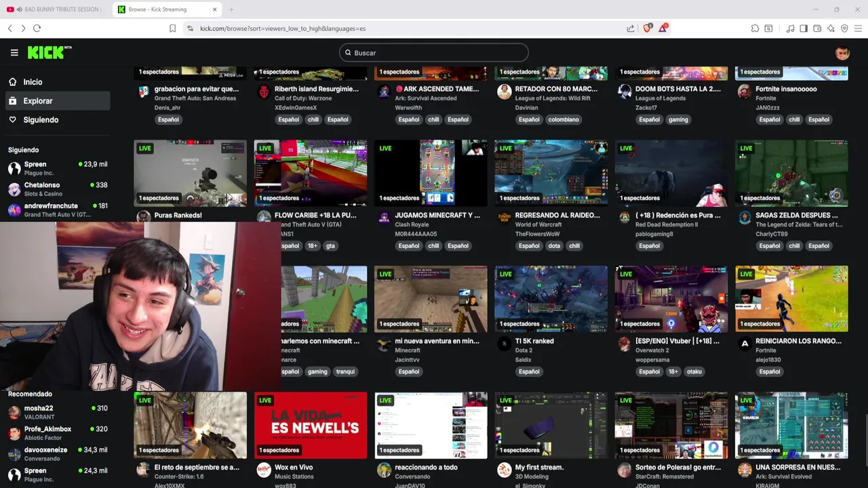Viewport: 868px width, 488px height.
Task: Open a new browser tab with plus
Action: (x=231, y=9)
